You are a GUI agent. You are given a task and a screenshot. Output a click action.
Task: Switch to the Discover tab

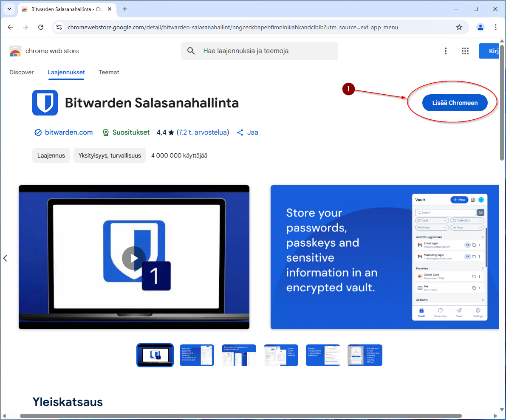(x=22, y=72)
